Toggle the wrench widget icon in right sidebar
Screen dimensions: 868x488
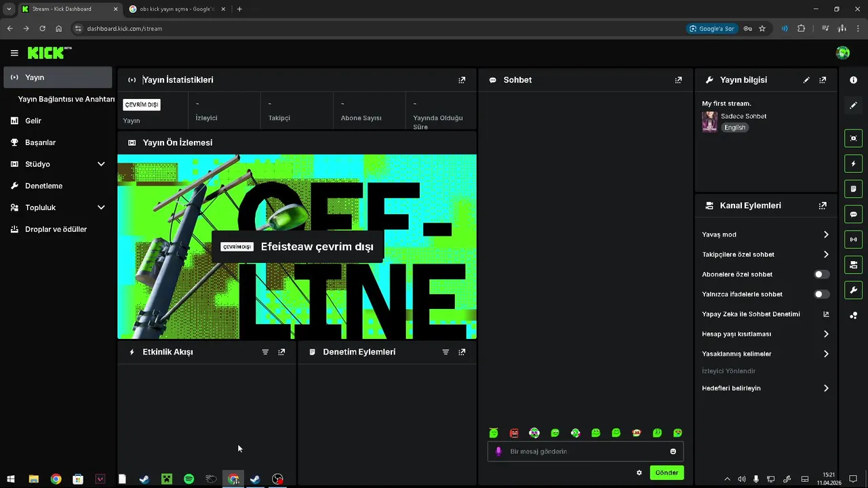[x=853, y=290]
